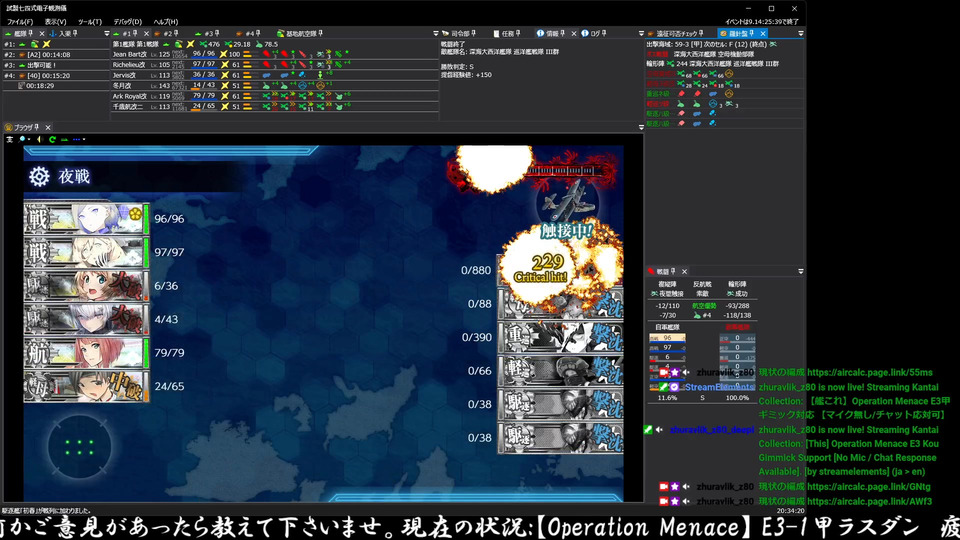Toggle browser mute speaker icon

pos(40,140)
